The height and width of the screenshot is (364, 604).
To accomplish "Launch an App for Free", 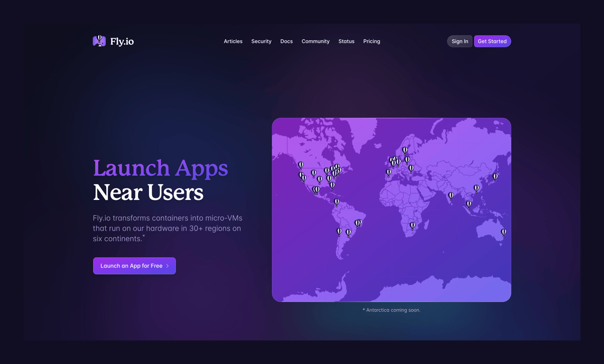I will [134, 265].
